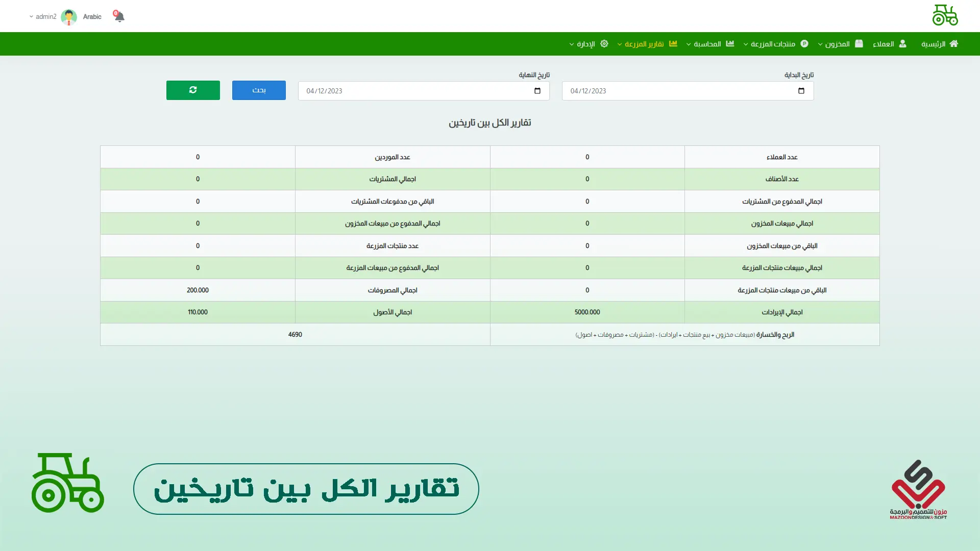Open the المحاسبة accounting menu
The image size is (980, 551).
point(707,44)
